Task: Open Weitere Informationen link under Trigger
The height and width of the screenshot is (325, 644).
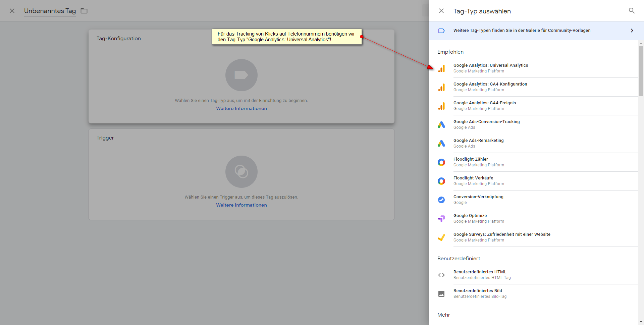Action: (241, 205)
